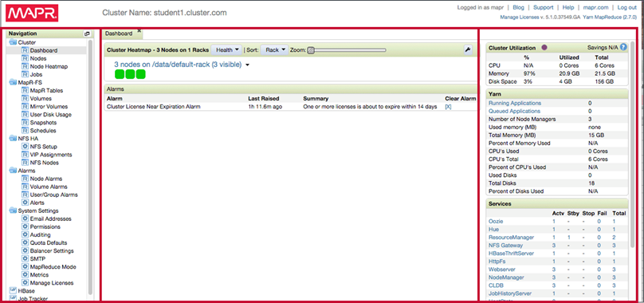Click the gear icon beside NFS Setup
The width and height of the screenshot is (644, 303).
[25, 147]
